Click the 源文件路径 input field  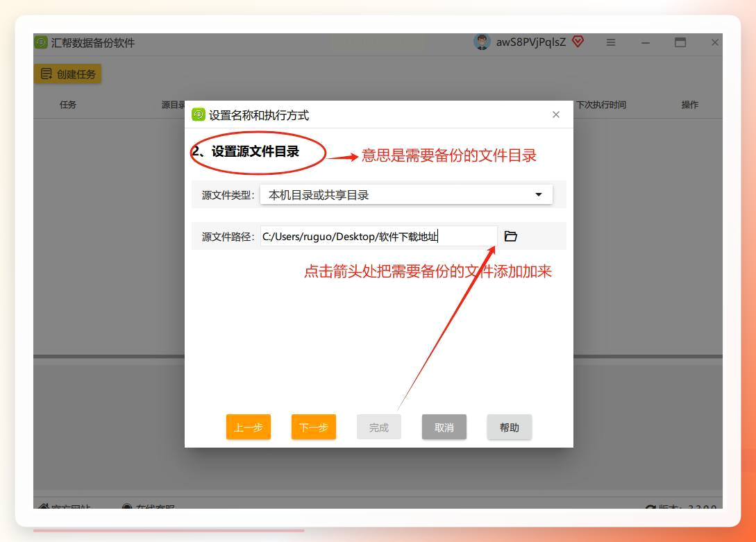point(378,236)
